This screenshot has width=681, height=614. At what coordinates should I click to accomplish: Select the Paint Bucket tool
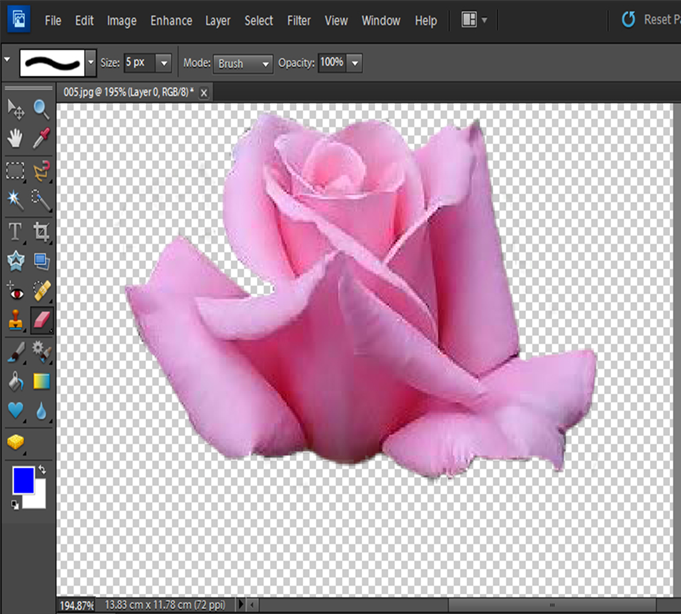click(16, 381)
